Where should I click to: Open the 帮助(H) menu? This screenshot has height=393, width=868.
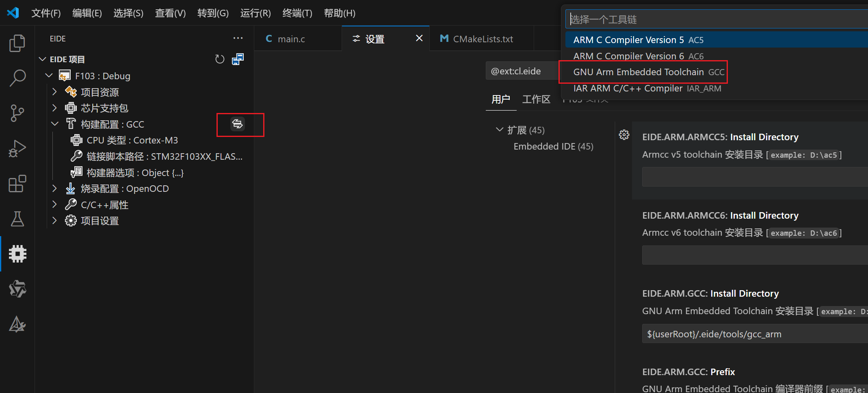click(x=340, y=13)
